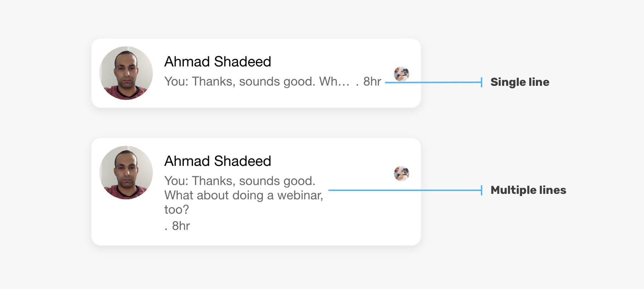644x289 pixels.
Task: Open Ahmad Shadeed name in the bottom card
Action: 218,161
